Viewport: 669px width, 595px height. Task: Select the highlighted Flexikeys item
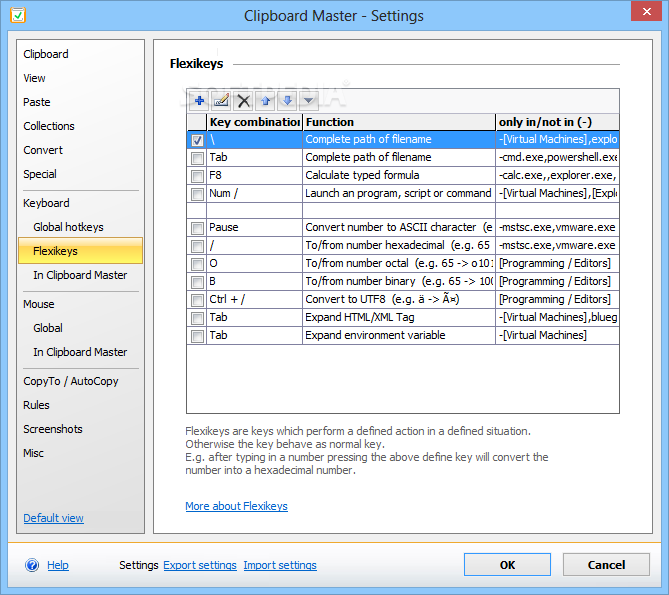tap(81, 251)
